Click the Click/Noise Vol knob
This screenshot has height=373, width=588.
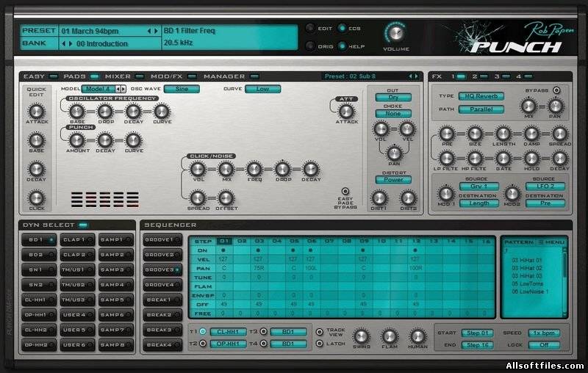(198, 169)
